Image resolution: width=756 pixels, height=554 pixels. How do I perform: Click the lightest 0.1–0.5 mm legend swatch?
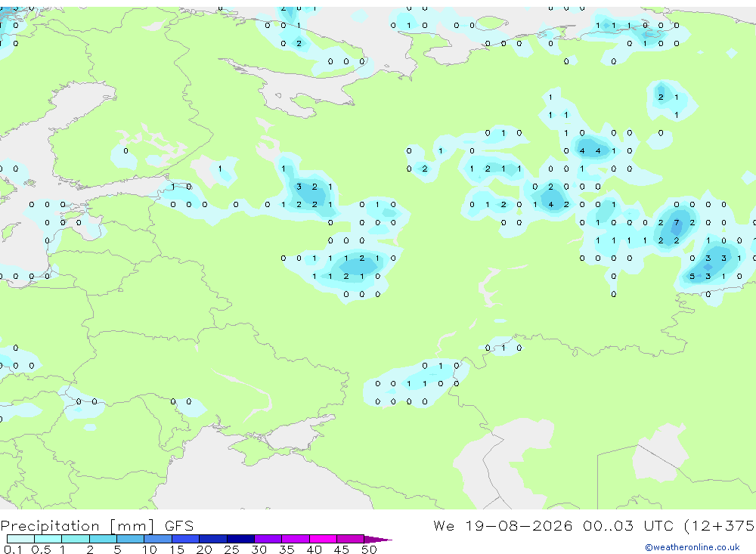click(x=20, y=539)
